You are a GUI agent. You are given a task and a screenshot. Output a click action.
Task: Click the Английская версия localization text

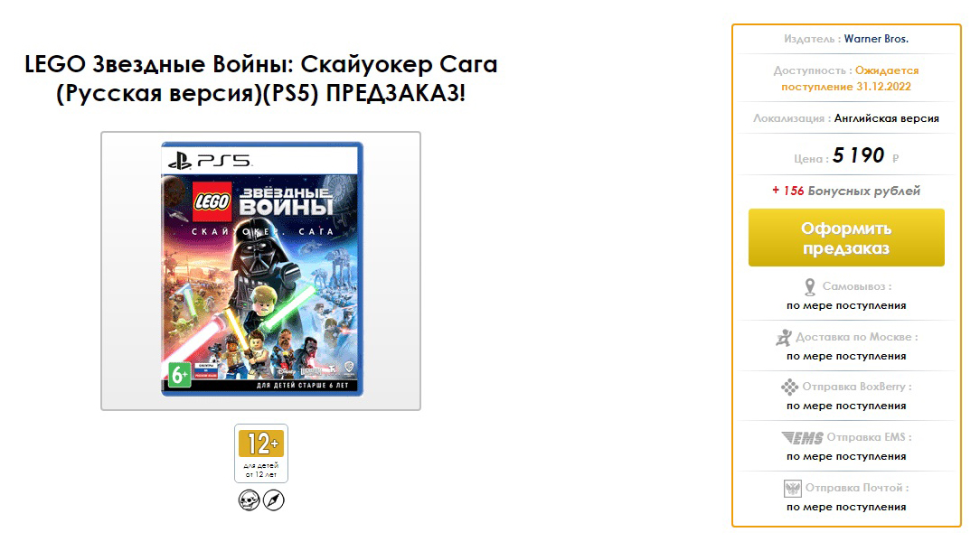(886, 118)
